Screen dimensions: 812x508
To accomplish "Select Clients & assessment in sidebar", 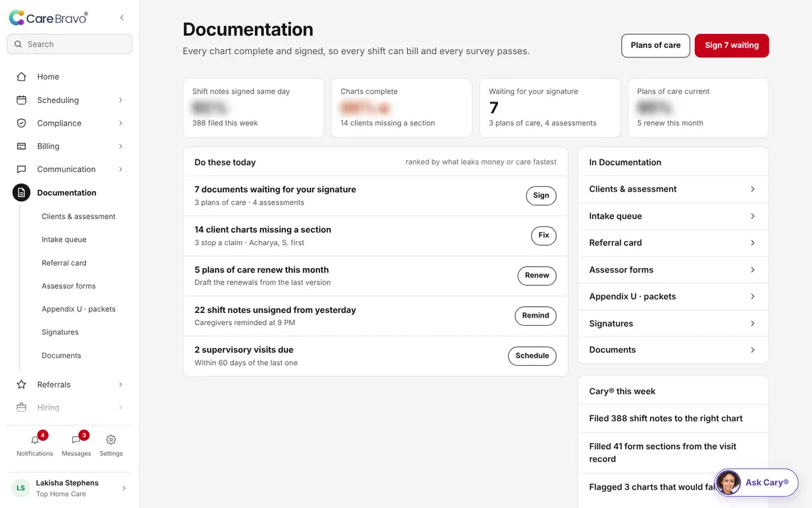I will pyautogui.click(x=78, y=216).
